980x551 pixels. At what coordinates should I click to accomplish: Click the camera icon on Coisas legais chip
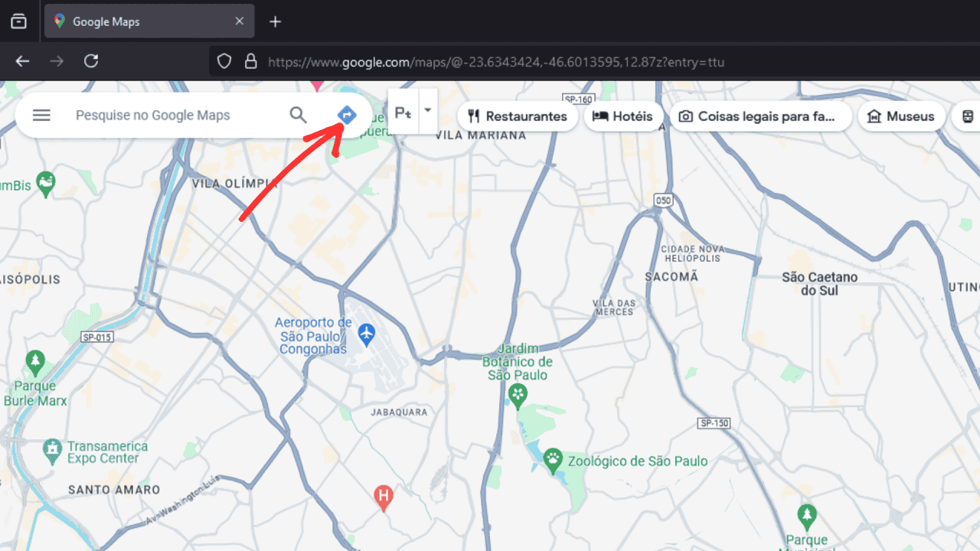[685, 116]
